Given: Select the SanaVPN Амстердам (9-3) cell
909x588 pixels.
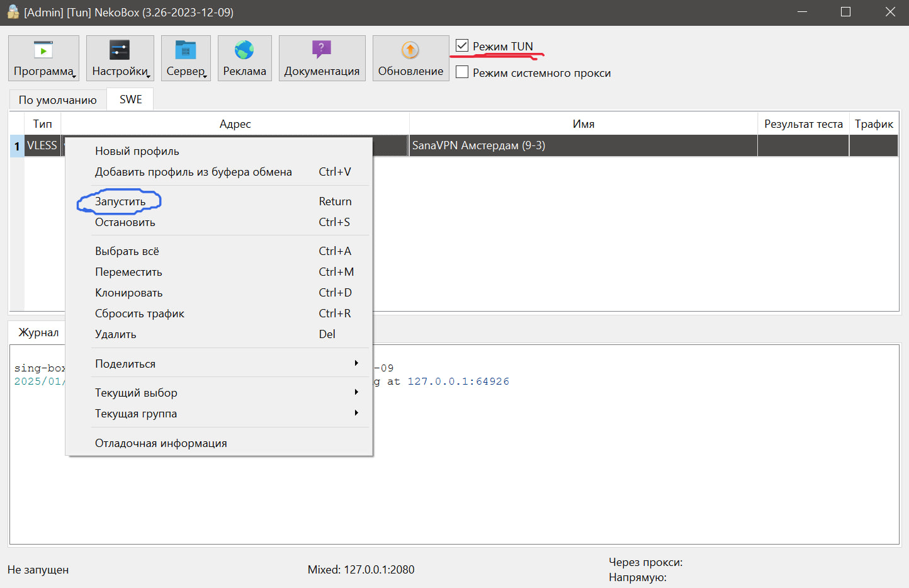Looking at the screenshot, I should point(584,145).
